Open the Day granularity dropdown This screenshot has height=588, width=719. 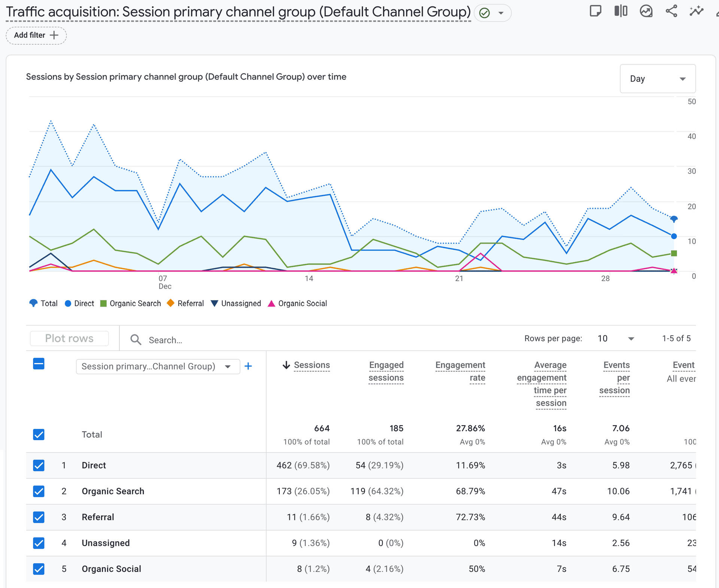coord(658,79)
